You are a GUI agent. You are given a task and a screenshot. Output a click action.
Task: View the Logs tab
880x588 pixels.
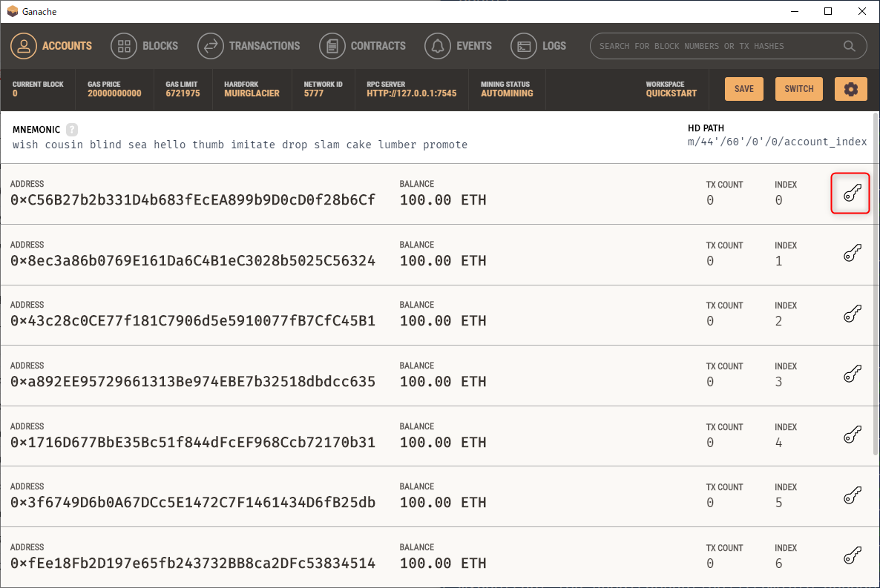(539, 46)
